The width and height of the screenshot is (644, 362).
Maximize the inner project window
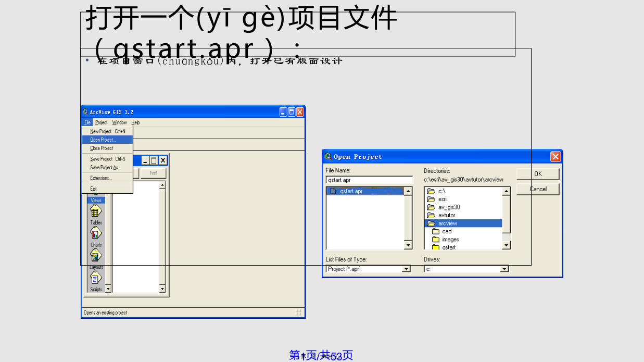(x=154, y=160)
